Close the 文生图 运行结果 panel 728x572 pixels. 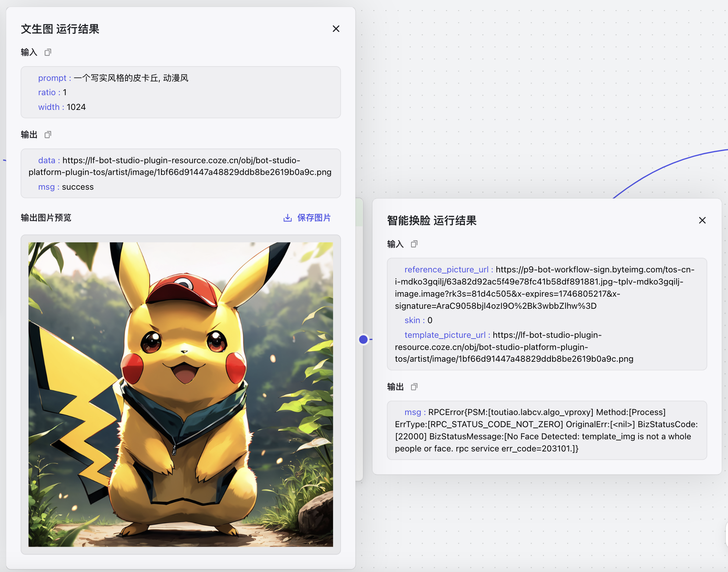pyautogui.click(x=336, y=29)
